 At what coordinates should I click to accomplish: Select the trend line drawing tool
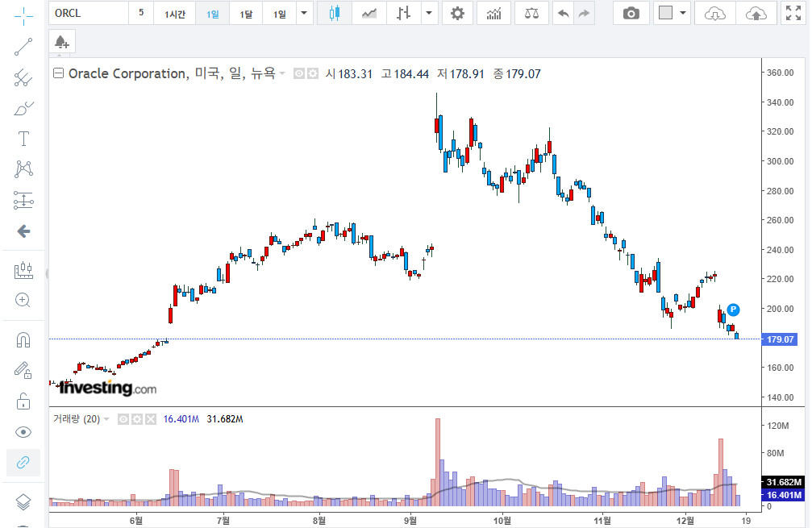[23, 47]
